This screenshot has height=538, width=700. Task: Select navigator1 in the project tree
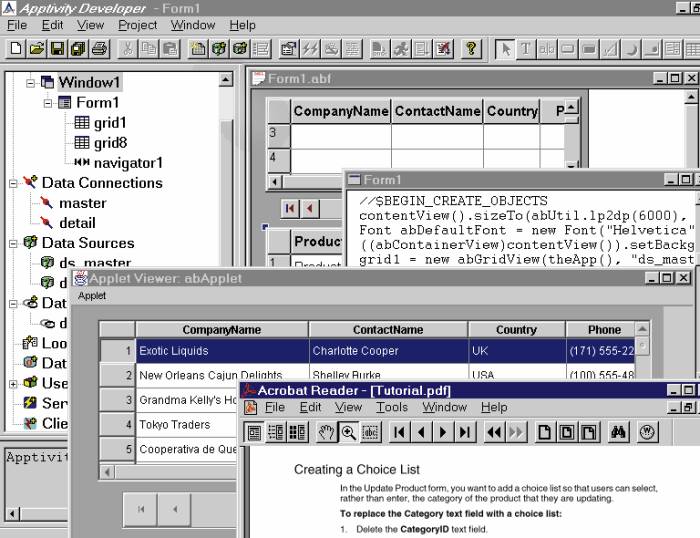tap(128, 163)
